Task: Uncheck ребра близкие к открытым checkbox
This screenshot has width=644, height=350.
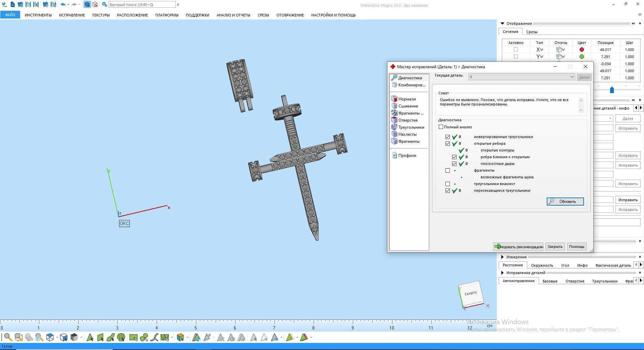Action: pyautogui.click(x=454, y=157)
